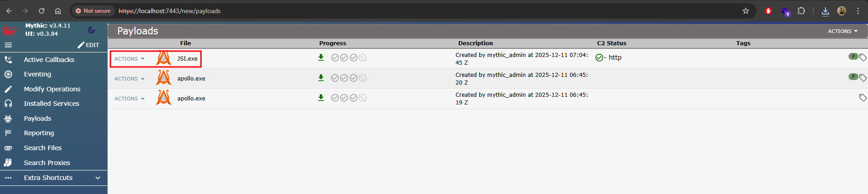Click the Apollo agent icon beside JSI.exe

163,58
